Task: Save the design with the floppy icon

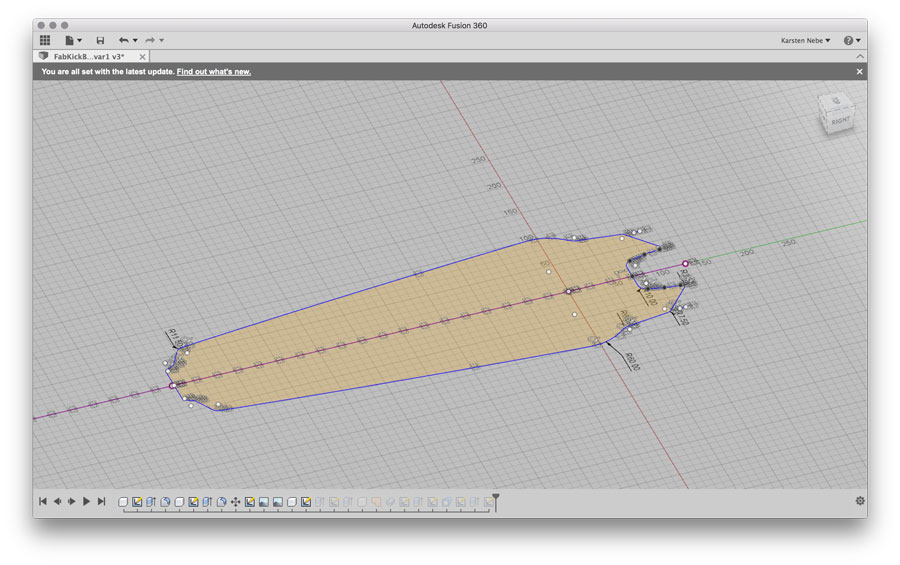Action: pyautogui.click(x=100, y=40)
